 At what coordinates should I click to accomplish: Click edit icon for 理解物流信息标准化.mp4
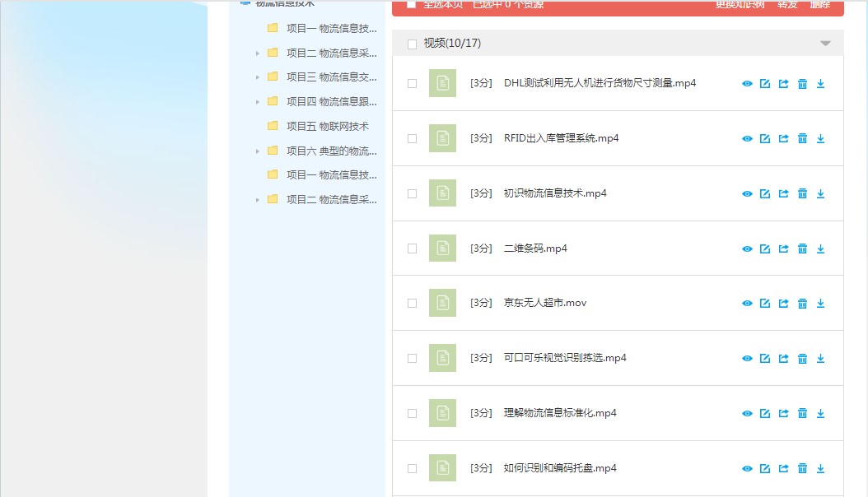[x=765, y=414]
